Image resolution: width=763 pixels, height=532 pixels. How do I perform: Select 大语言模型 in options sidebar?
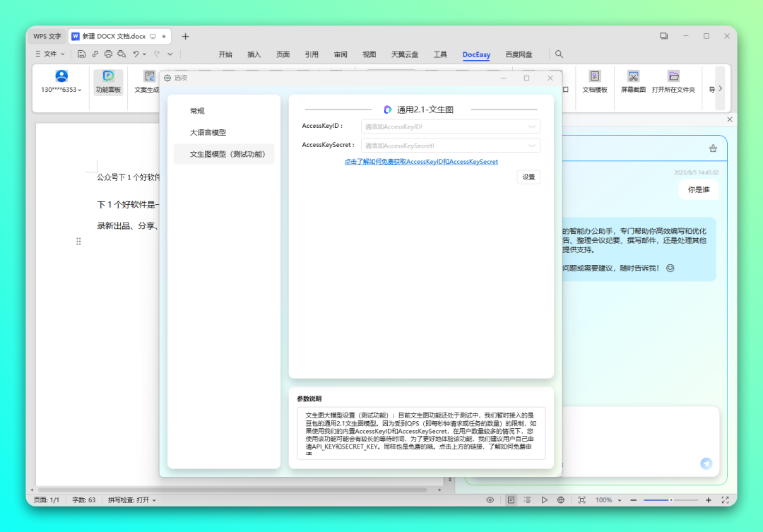(208, 132)
